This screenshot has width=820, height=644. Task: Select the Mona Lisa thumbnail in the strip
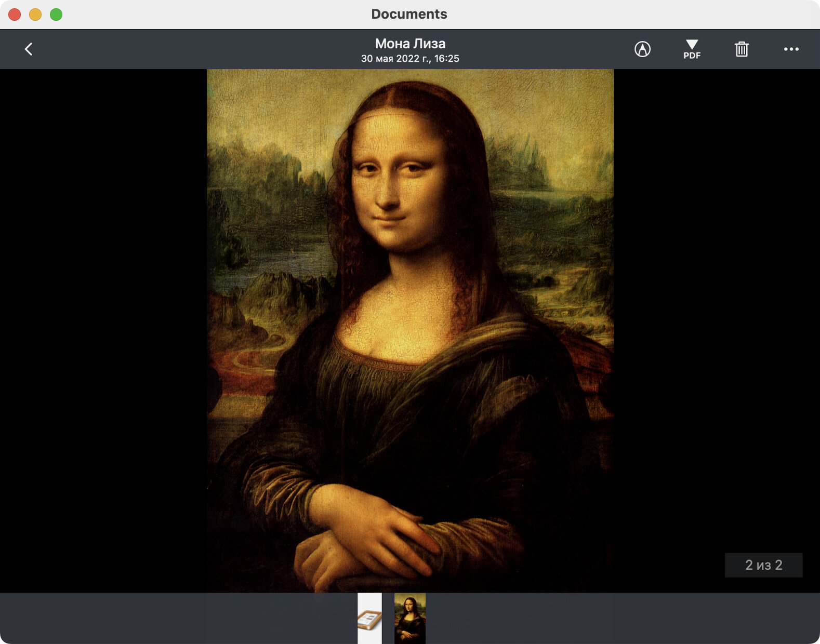[410, 618]
